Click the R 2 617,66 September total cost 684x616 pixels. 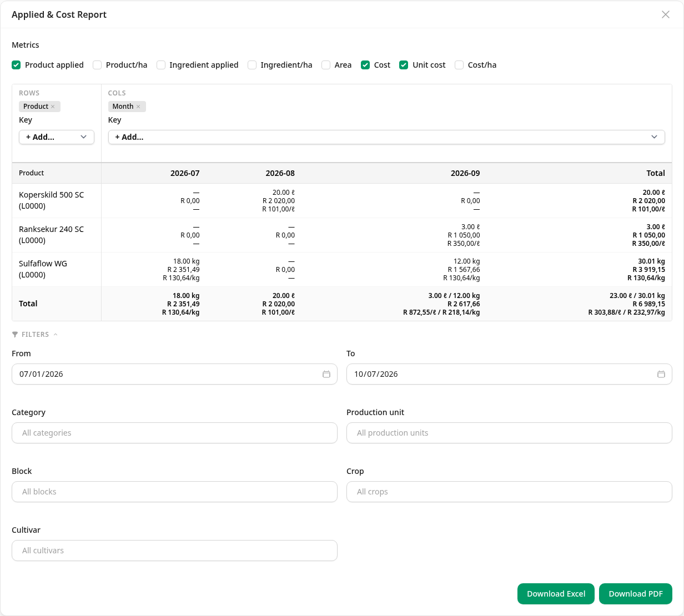tap(464, 304)
